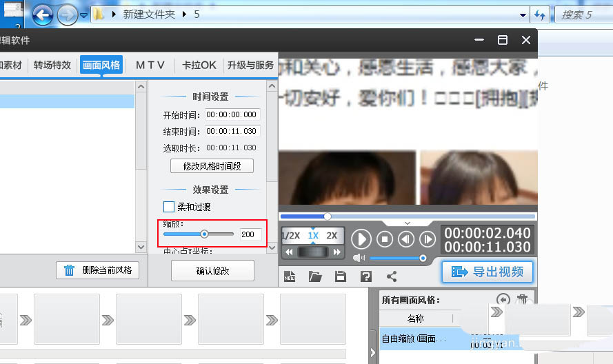Select the highlighted row in the style list

[x=67, y=101]
